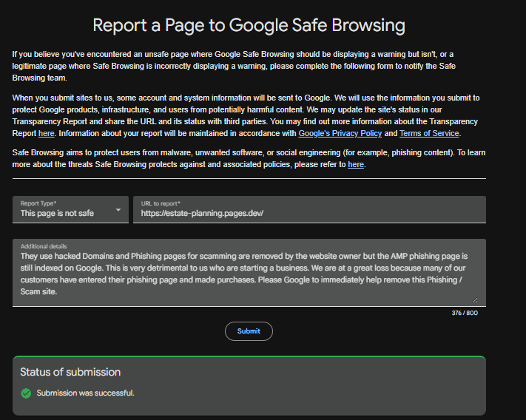Click the 'Submission was successful.' text
Viewport: 526px width, 420px height.
click(85, 393)
